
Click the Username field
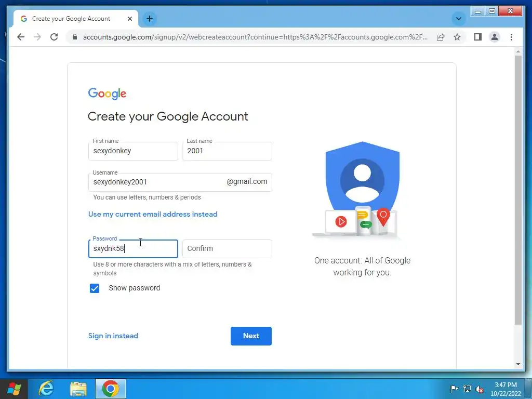pos(180,182)
